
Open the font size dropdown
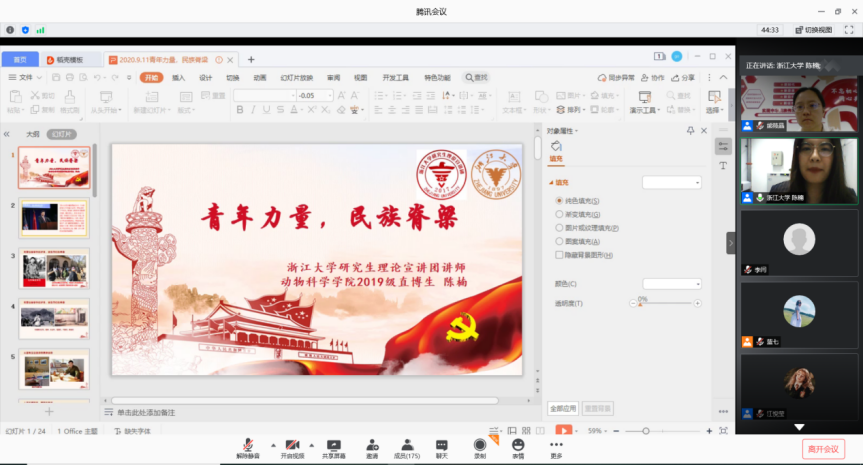(328, 95)
